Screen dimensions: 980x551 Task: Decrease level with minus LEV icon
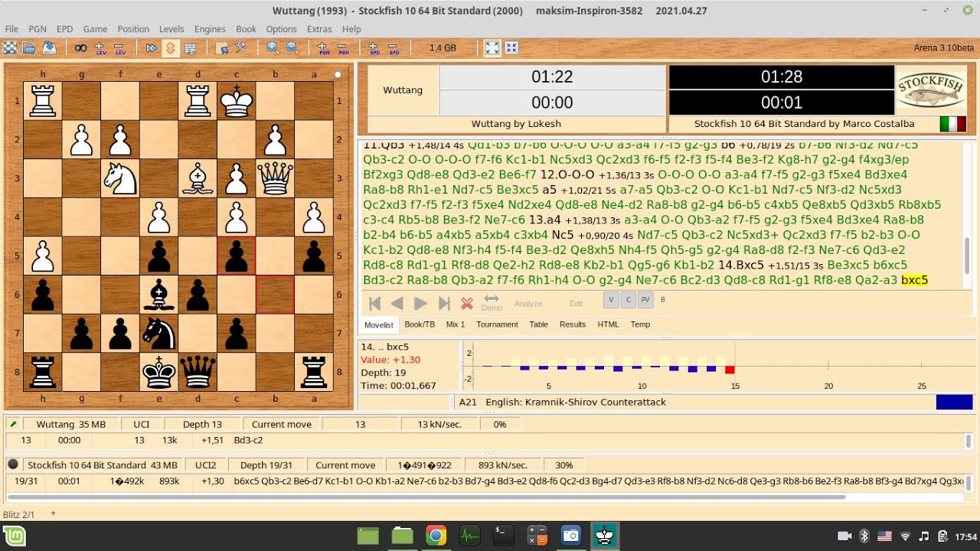tap(120, 47)
